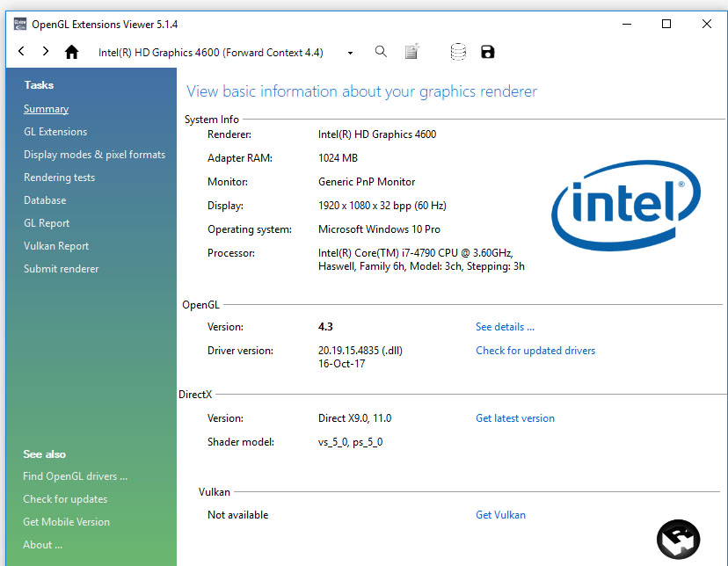Click See details link for OpenGL version
The image size is (728, 566).
pyautogui.click(x=505, y=327)
